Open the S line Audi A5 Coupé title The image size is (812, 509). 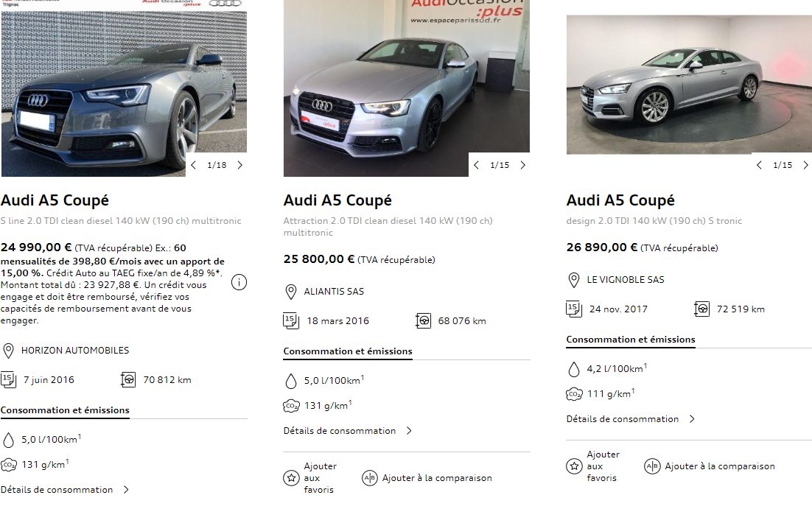tap(55, 200)
